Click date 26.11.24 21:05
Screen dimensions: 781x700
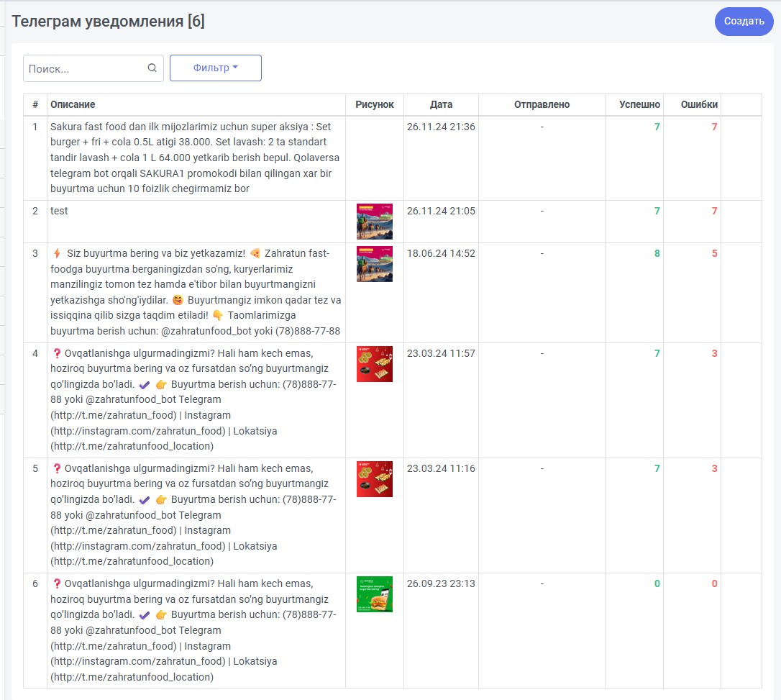coord(441,211)
